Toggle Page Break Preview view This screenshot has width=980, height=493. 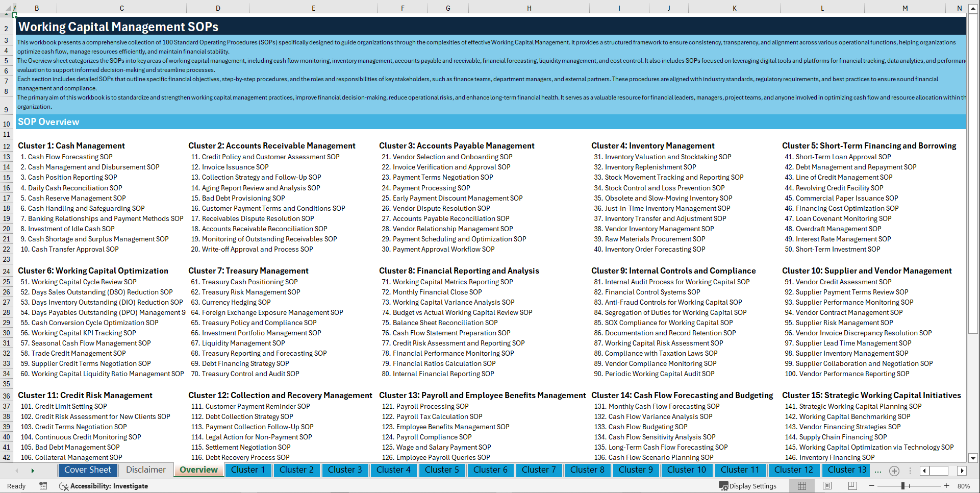pos(852,485)
